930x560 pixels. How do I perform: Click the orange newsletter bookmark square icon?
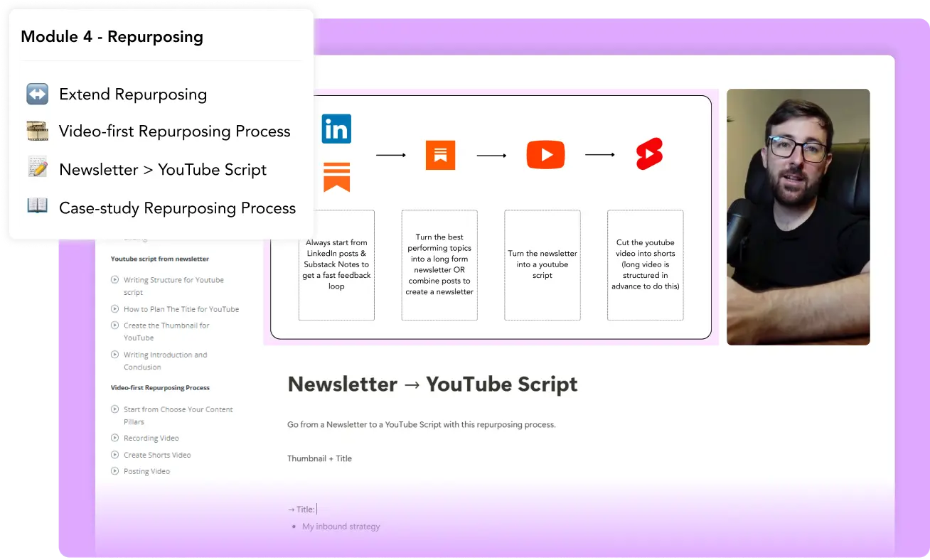[x=440, y=155]
